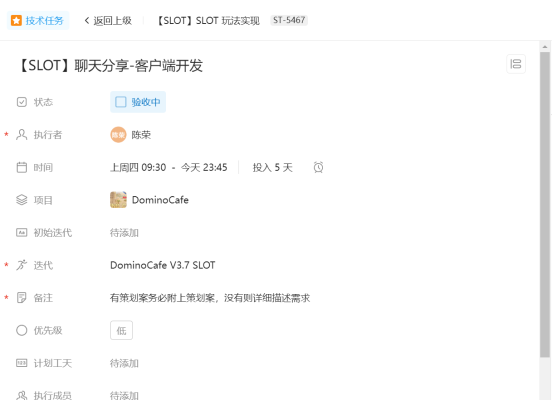Click the 陈荣 avatar
This screenshot has height=400, width=552.
click(x=118, y=135)
